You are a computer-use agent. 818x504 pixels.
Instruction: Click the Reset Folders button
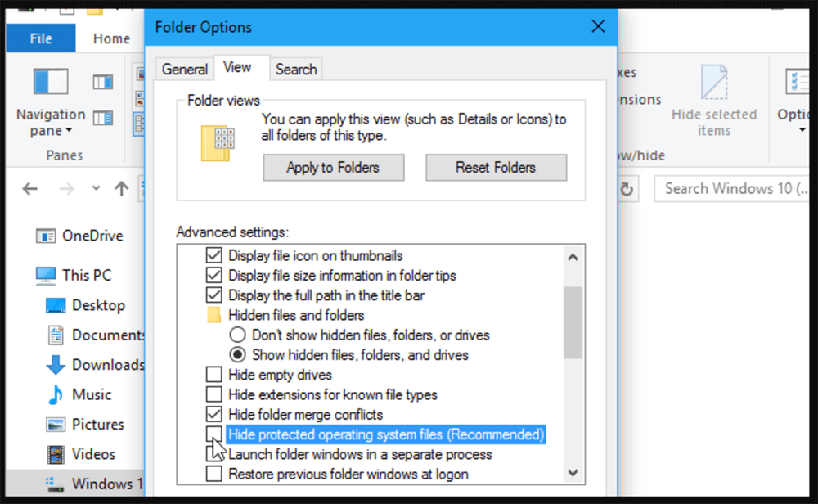click(x=496, y=167)
